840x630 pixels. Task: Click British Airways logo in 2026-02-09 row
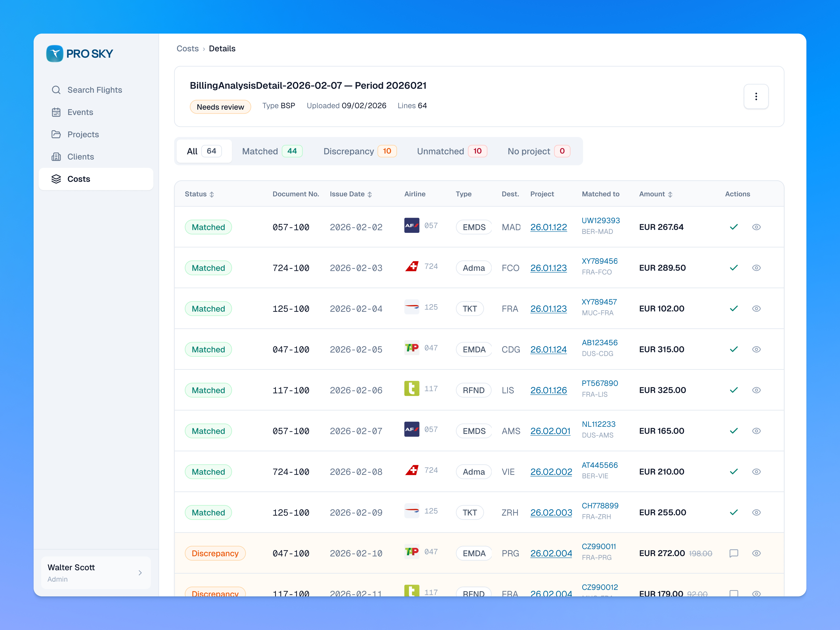[412, 511]
